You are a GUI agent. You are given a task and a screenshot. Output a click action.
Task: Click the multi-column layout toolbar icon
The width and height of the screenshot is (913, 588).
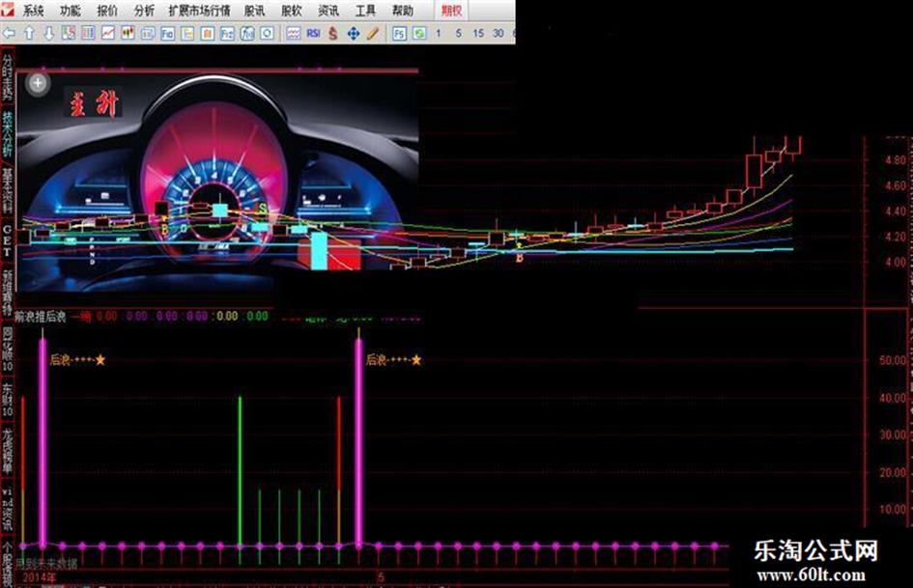(x=89, y=33)
